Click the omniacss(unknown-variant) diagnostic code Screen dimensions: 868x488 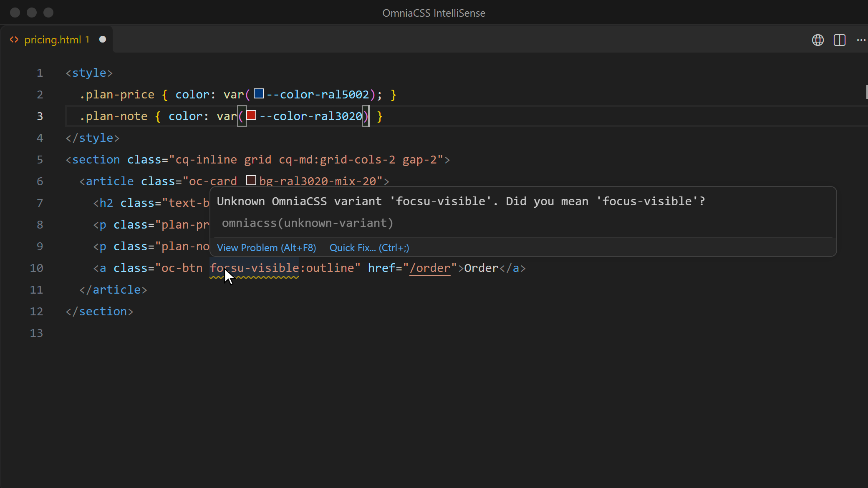click(308, 223)
